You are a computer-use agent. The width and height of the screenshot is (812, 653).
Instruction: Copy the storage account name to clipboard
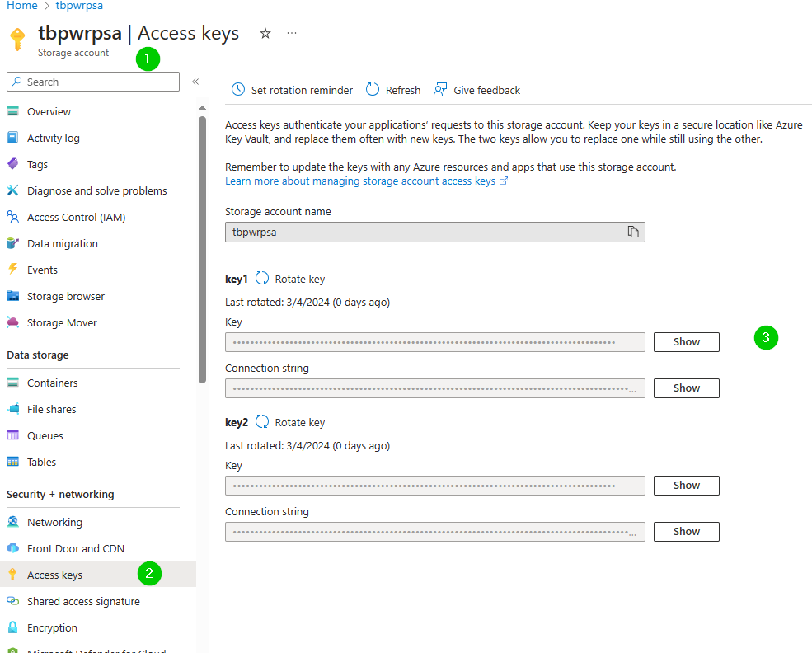(633, 232)
